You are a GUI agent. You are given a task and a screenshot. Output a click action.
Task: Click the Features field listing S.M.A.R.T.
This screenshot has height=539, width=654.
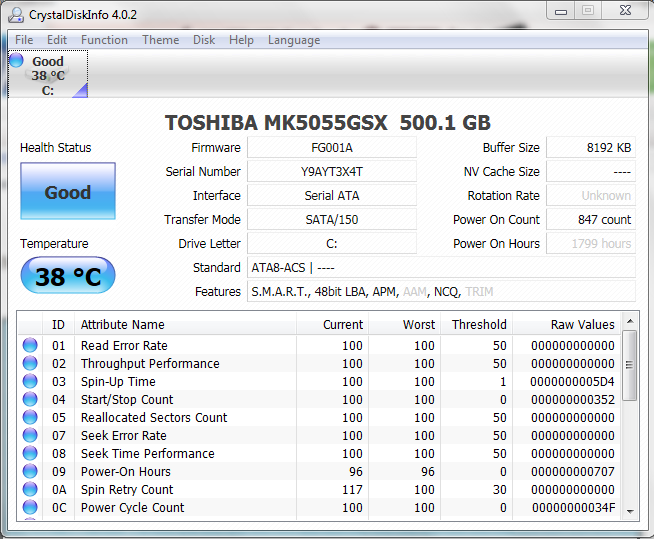click(441, 292)
